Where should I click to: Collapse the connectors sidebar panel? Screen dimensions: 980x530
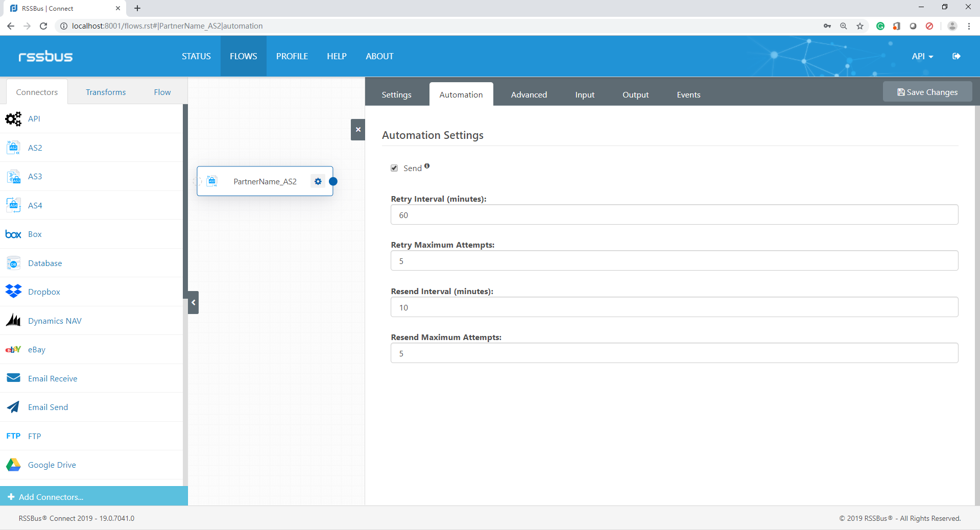pos(193,302)
